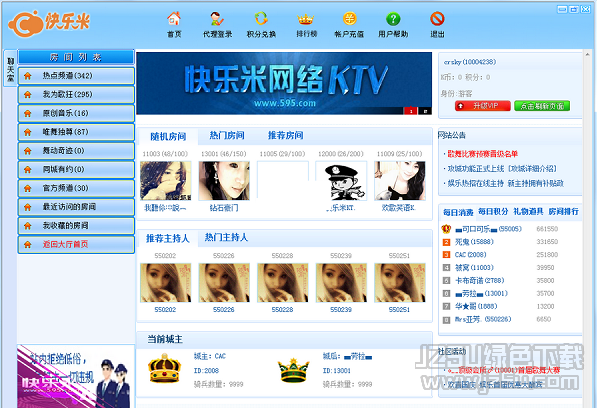Open the 热点频道(342) channel

coord(76,76)
